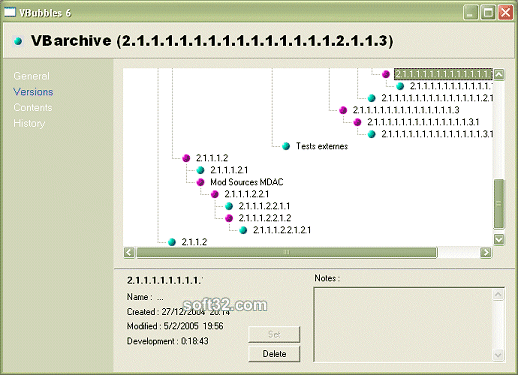Click the tree's horizontal scroll right arrow
This screenshot has height=375, width=518.
486,252
